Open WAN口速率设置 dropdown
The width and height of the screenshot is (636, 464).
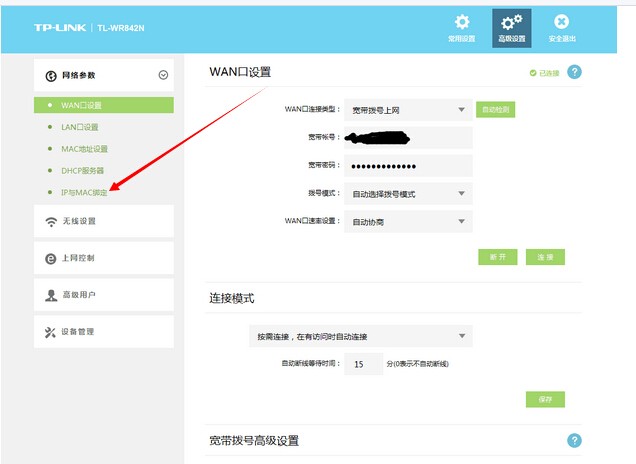click(408, 221)
